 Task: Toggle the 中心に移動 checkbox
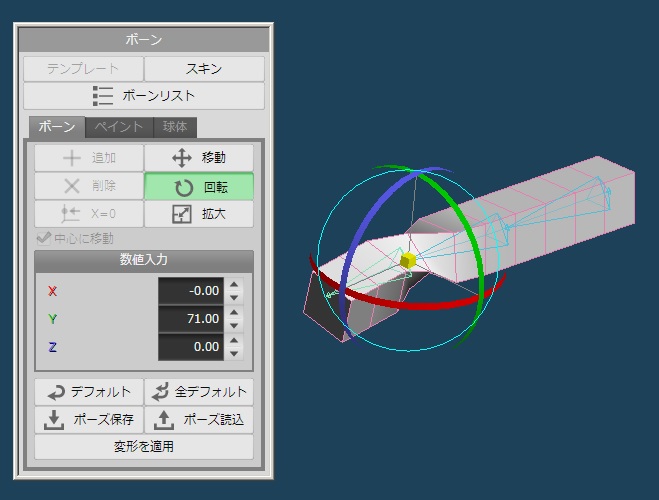[44, 239]
